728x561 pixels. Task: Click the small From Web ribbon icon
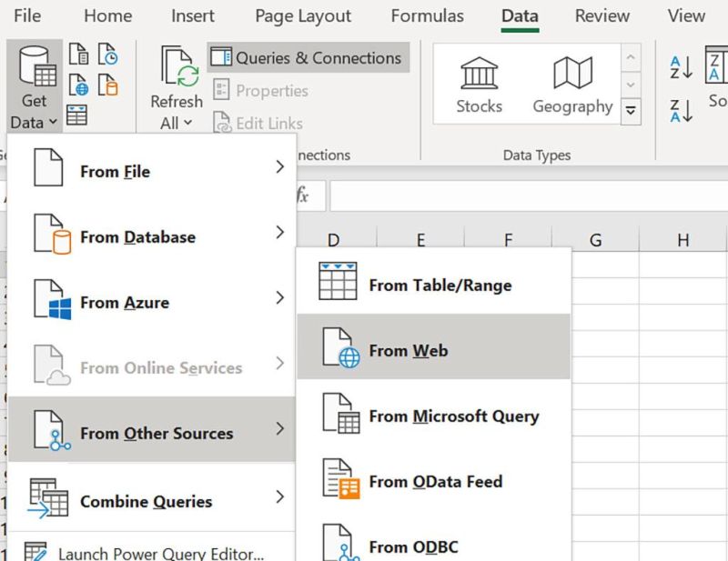pyautogui.click(x=79, y=84)
